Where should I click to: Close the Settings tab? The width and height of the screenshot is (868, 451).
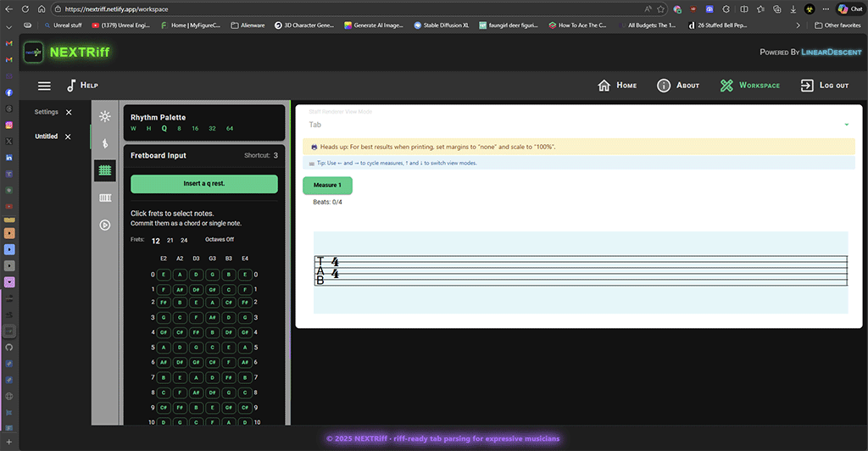(69, 112)
